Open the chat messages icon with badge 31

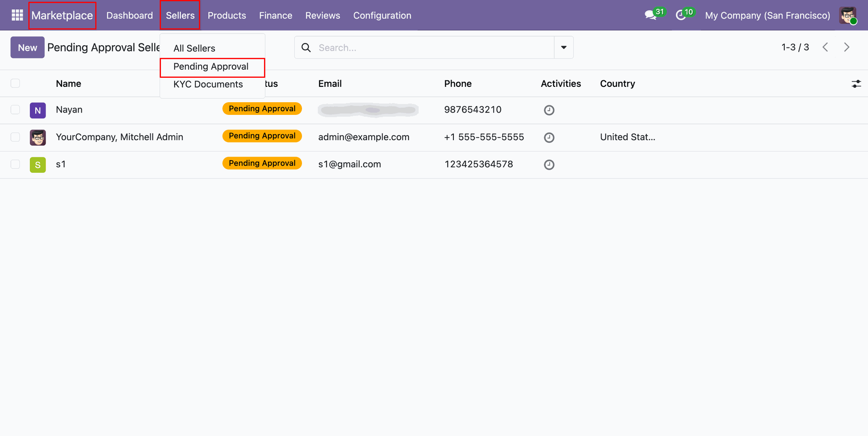(654, 14)
